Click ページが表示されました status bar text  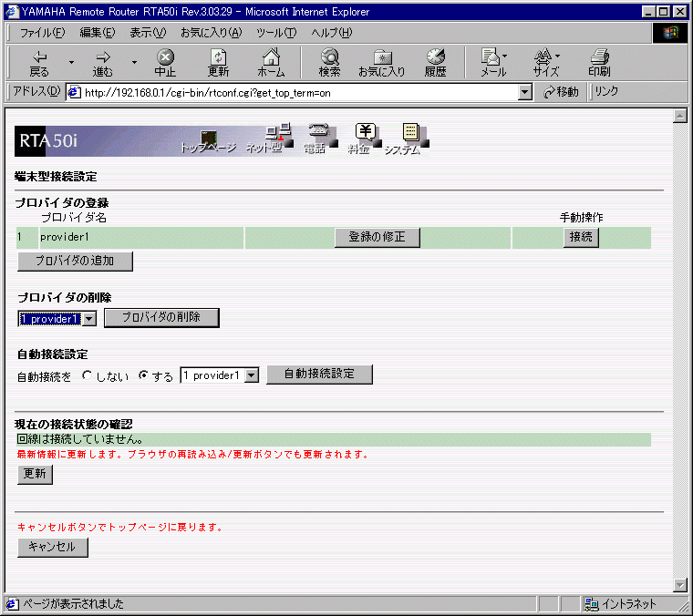click(x=73, y=603)
